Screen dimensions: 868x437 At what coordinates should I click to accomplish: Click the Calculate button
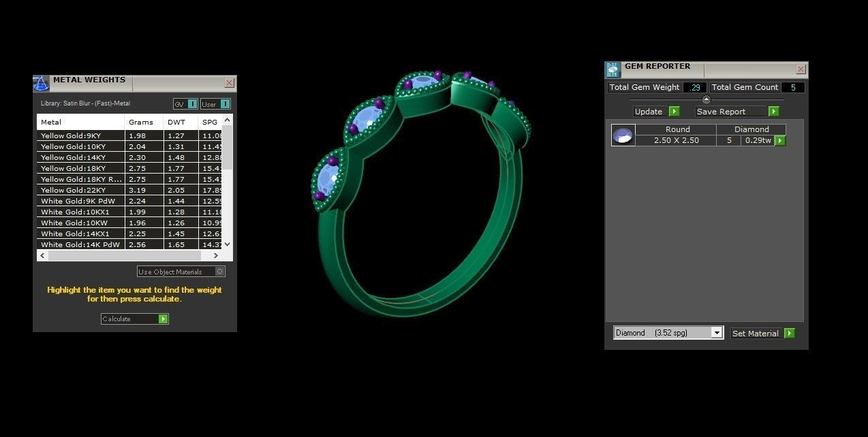(134, 319)
